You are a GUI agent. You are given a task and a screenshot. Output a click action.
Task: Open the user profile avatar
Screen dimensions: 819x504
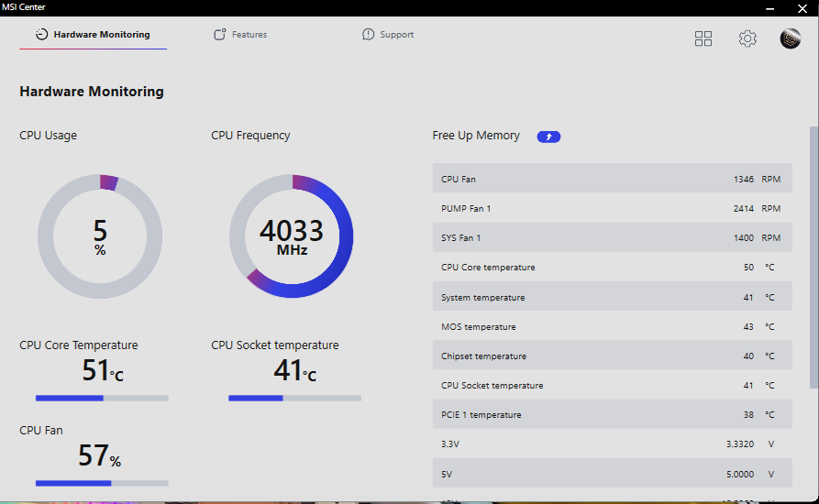click(791, 38)
